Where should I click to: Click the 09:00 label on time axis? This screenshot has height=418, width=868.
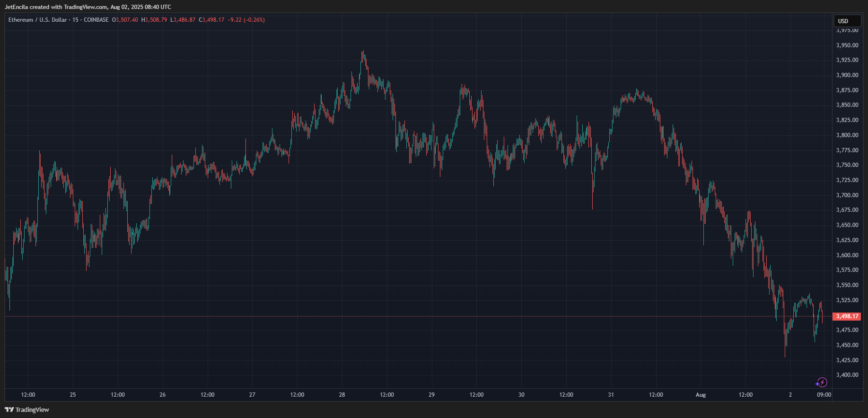tap(824, 395)
